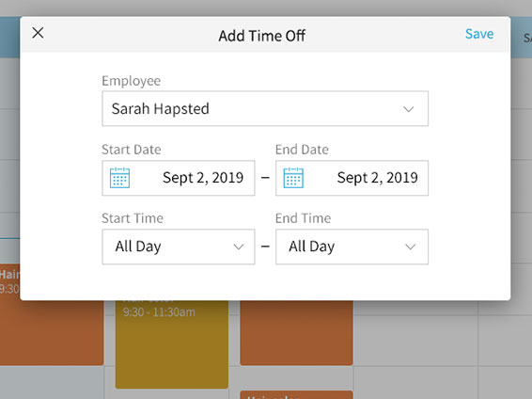Click the Employee field label

[x=132, y=81]
